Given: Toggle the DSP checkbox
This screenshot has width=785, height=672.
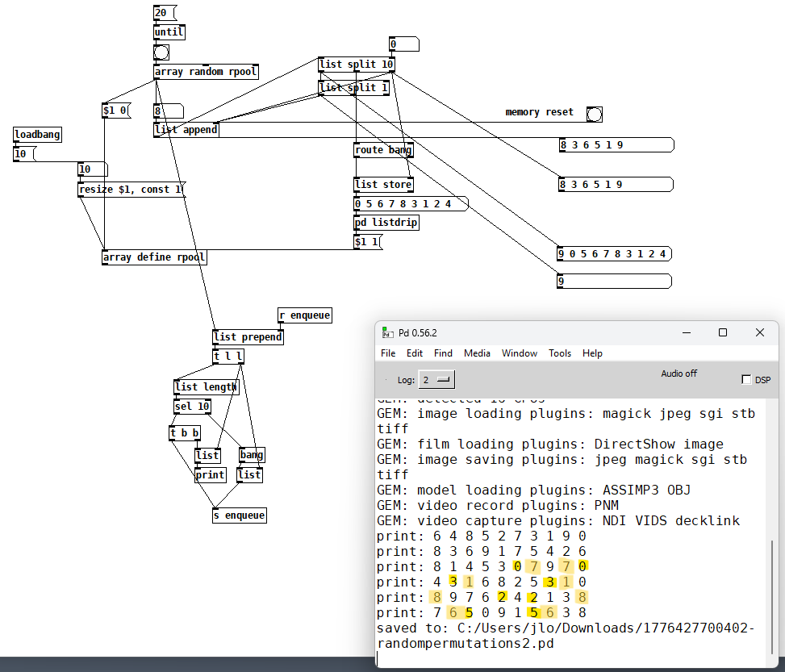Looking at the screenshot, I should point(745,380).
